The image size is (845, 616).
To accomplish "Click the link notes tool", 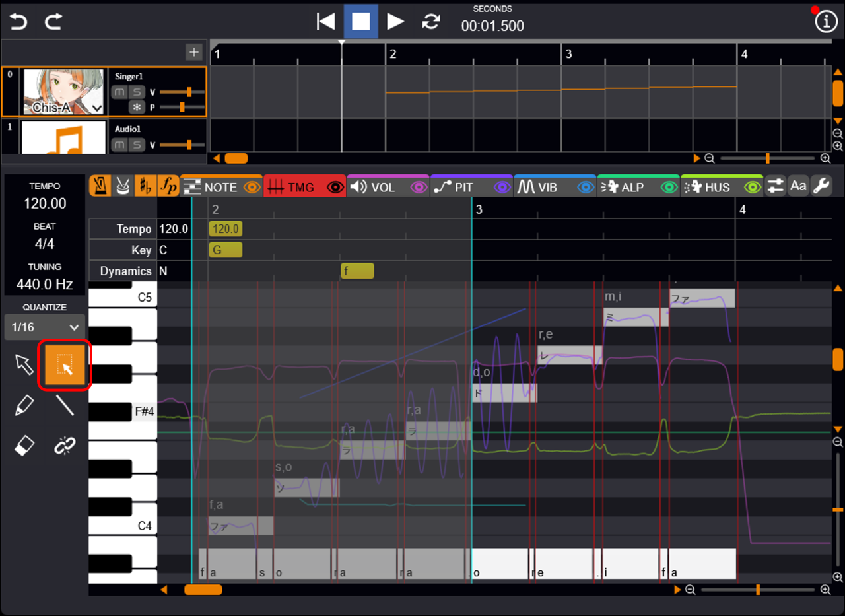I will click(65, 446).
